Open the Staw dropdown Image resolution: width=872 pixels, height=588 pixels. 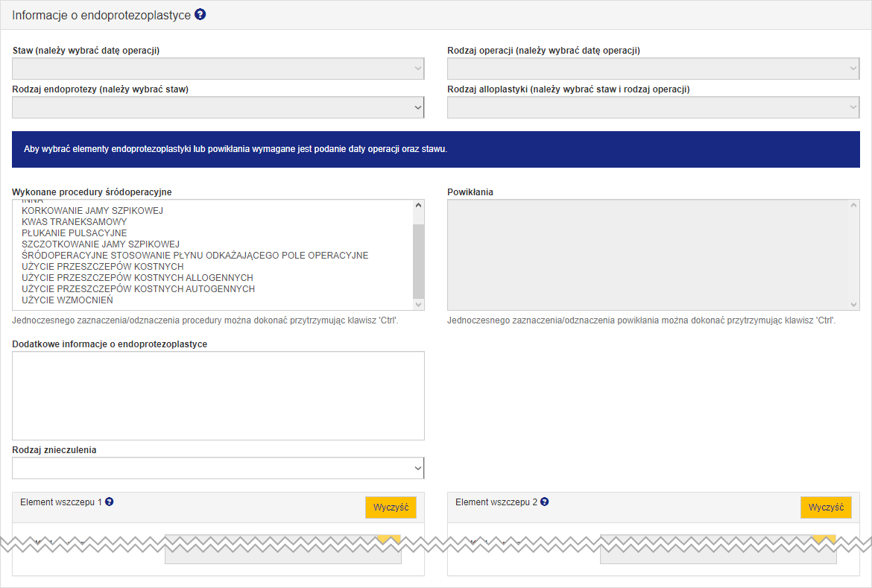[x=218, y=69]
